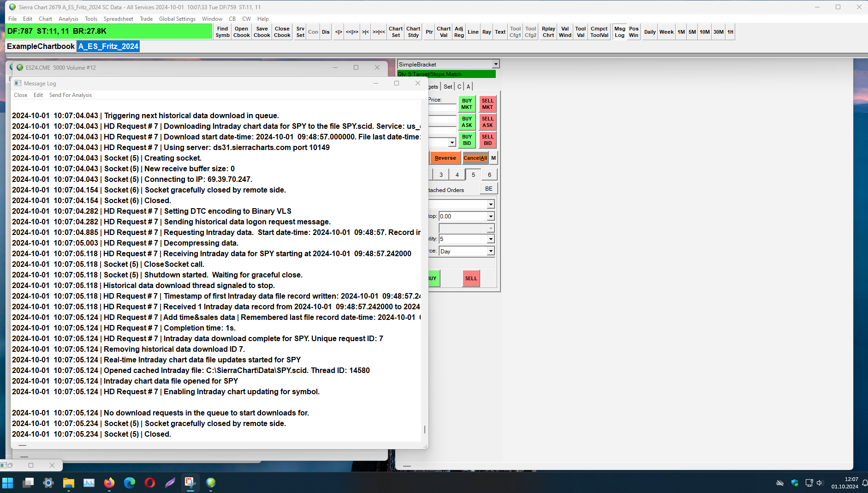This screenshot has width=868, height=493.
Task: Open a chartbook with Open Cbook
Action: click(241, 32)
